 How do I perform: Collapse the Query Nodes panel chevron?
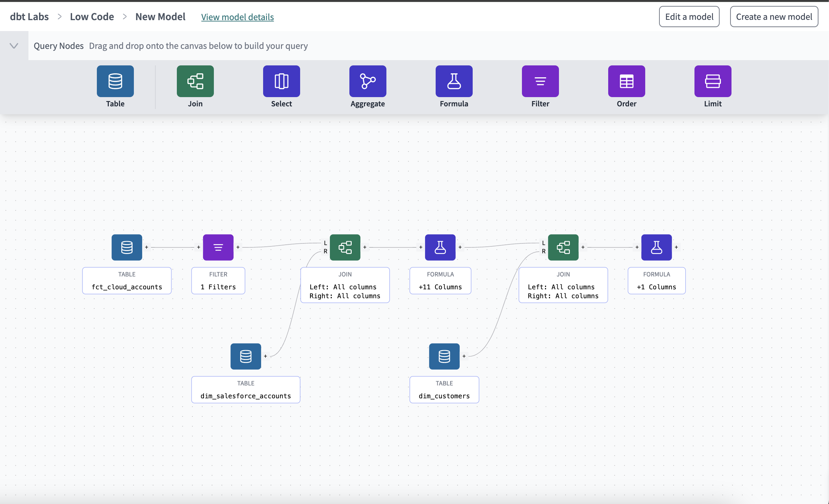coord(14,46)
